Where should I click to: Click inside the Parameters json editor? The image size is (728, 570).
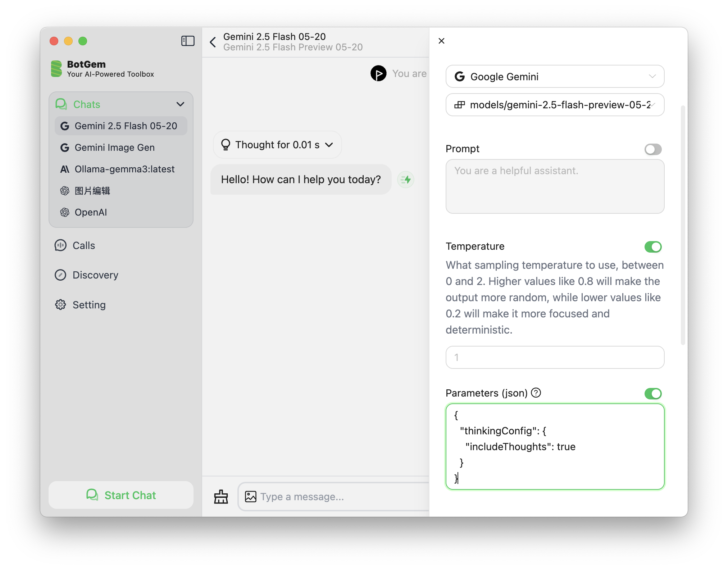click(x=555, y=447)
